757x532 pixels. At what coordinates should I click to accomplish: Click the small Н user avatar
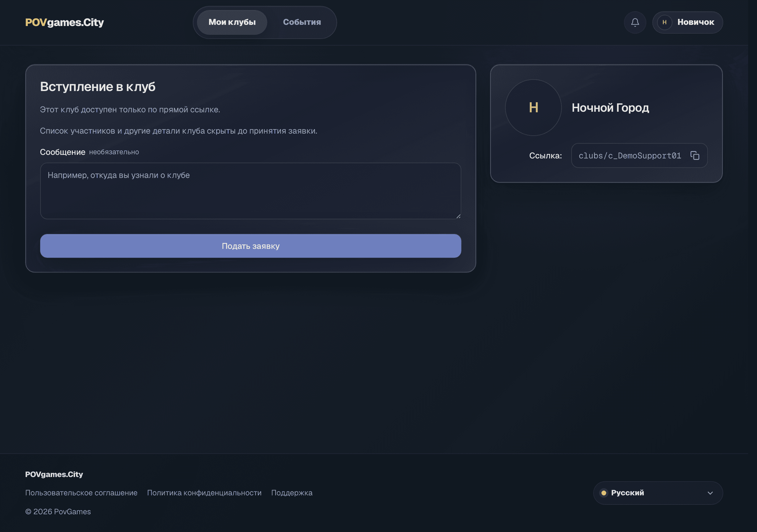pyautogui.click(x=664, y=22)
